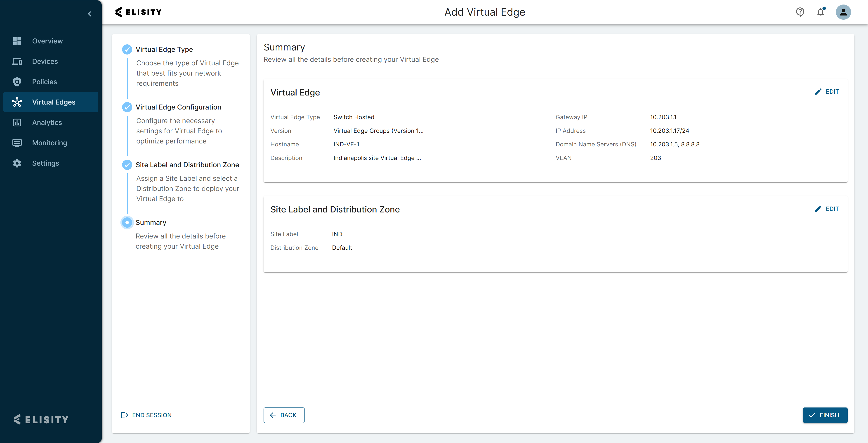Click END SESSION link
This screenshot has height=443, width=868.
[146, 415]
